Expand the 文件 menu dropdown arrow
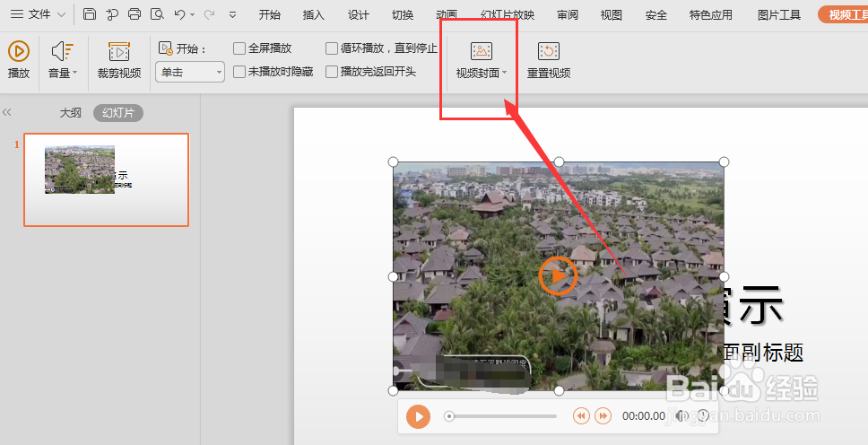This screenshot has width=868, height=445. [62, 15]
